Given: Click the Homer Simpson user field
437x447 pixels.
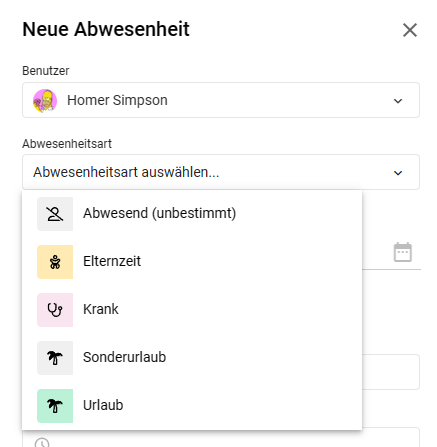Looking at the screenshot, I should point(221,100).
